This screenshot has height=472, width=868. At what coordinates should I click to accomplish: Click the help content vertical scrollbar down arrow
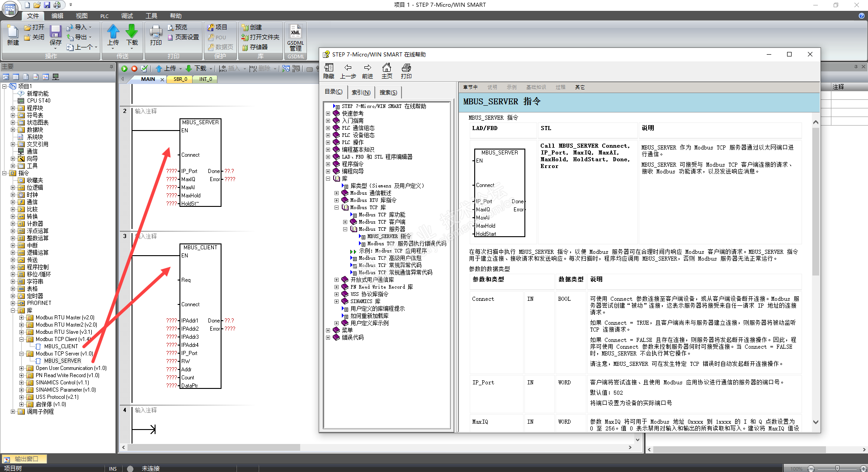pyautogui.click(x=816, y=422)
